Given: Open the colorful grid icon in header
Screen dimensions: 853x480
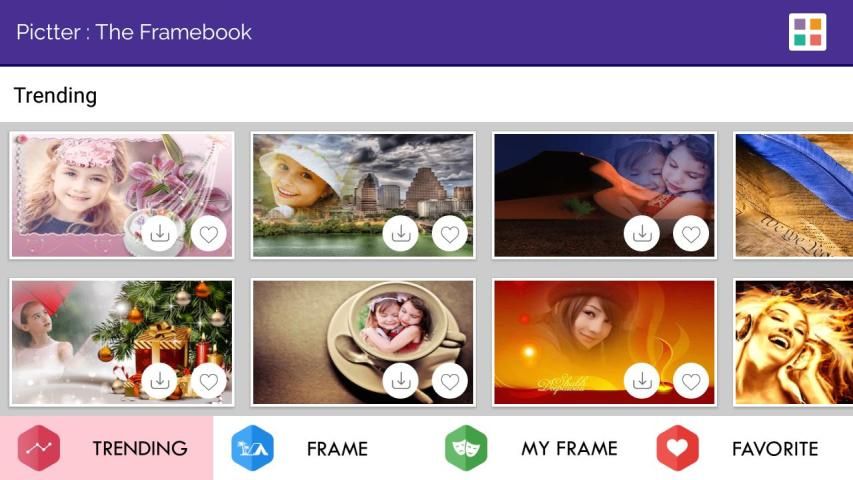Looking at the screenshot, I should pyautogui.click(x=807, y=32).
